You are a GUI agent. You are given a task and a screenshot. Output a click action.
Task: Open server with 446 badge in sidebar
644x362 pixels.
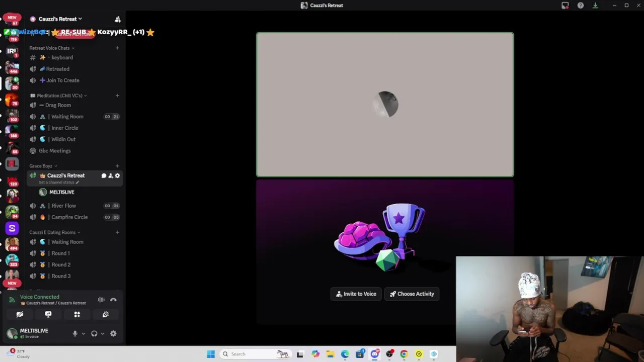click(12, 67)
